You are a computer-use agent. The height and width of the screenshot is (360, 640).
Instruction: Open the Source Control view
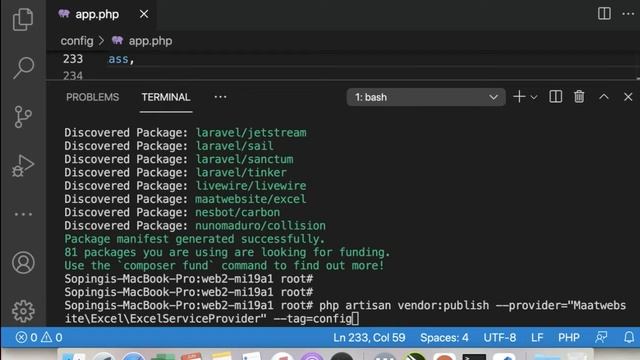[x=22, y=117]
